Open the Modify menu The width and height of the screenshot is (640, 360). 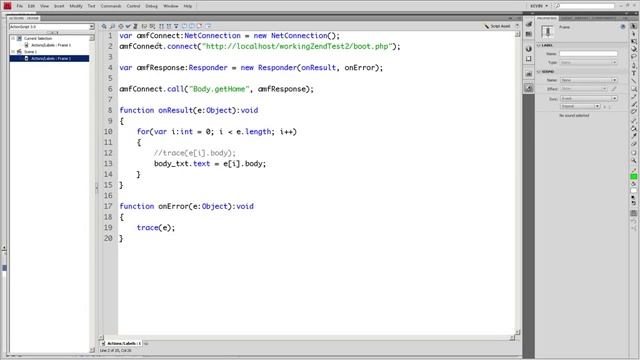click(76, 6)
